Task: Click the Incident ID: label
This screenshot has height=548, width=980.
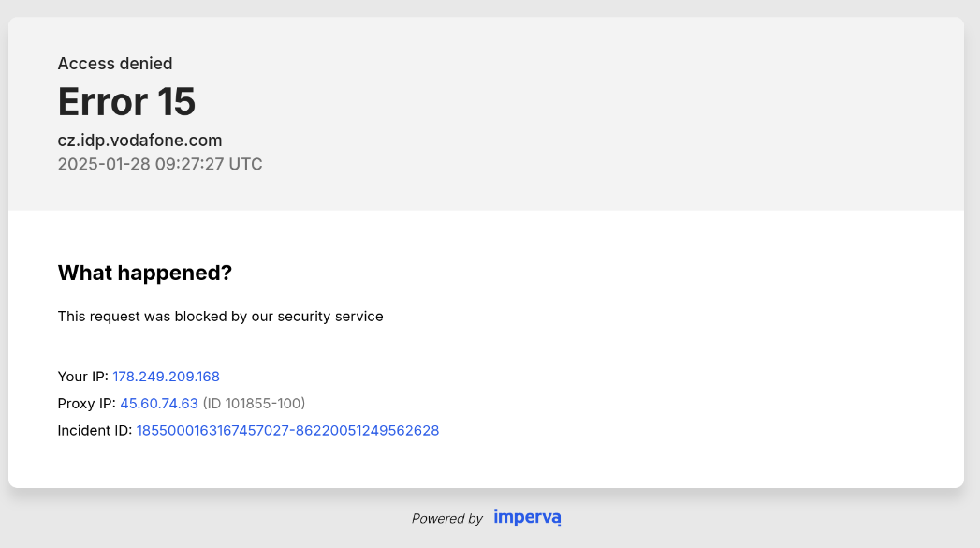Action: click(x=95, y=430)
